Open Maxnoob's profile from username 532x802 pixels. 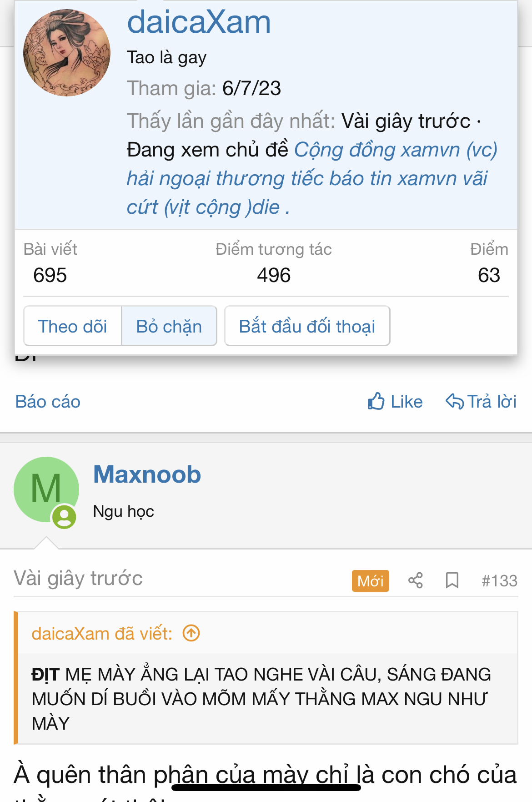[147, 474]
